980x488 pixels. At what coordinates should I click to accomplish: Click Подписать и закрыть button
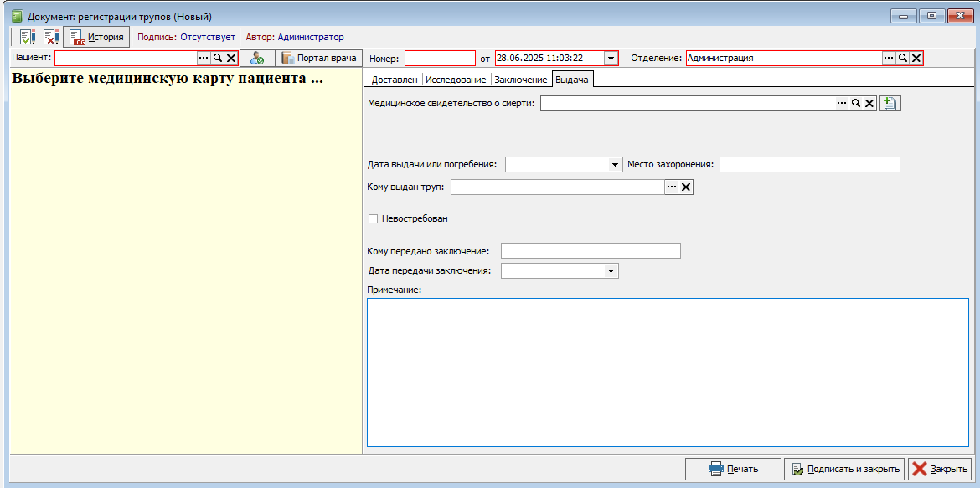click(x=844, y=469)
